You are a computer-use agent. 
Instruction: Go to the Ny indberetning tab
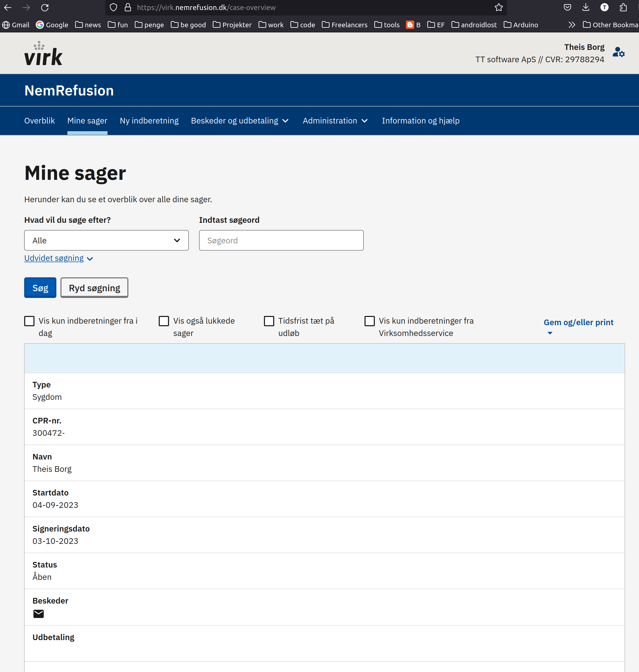pyautogui.click(x=149, y=121)
